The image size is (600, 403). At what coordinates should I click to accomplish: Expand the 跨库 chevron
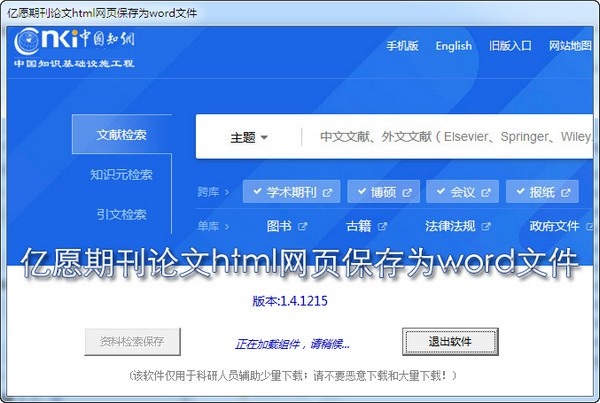[x=227, y=192]
